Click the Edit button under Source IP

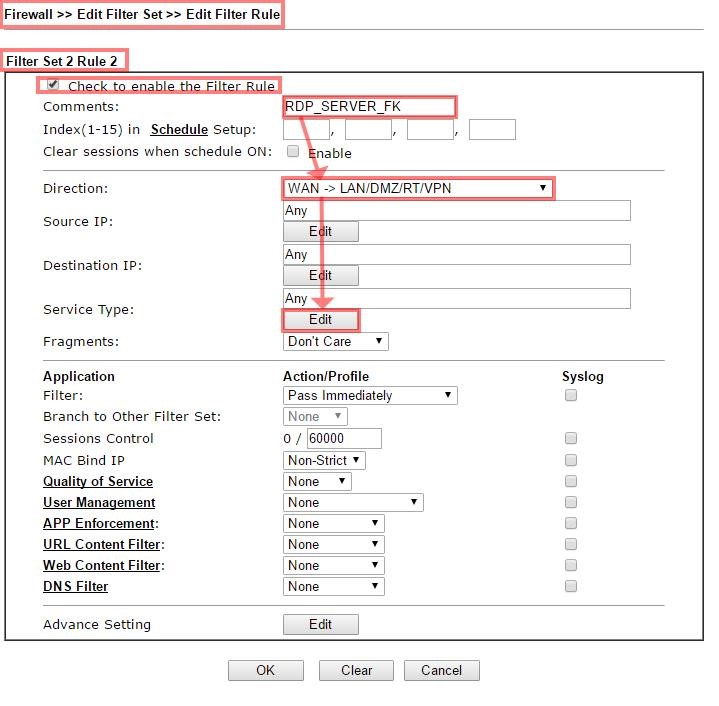pos(320,232)
